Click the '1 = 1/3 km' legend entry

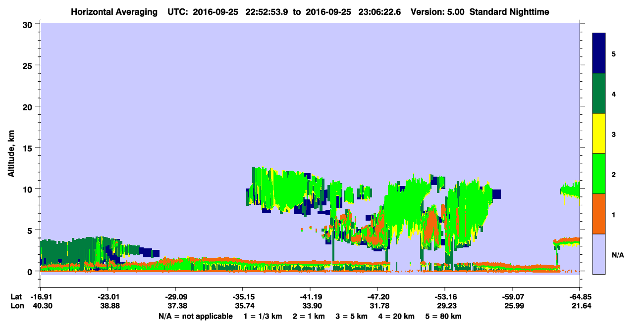tap(262, 316)
